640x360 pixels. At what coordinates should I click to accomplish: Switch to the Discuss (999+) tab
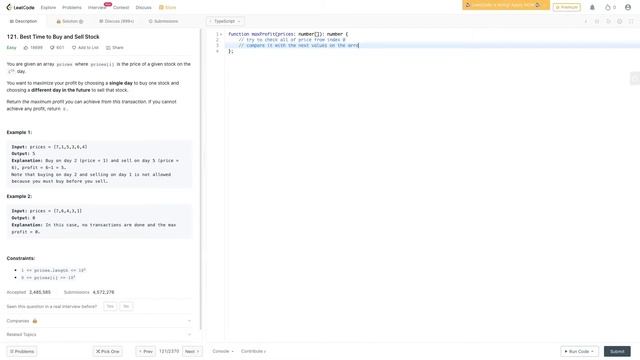click(116, 21)
